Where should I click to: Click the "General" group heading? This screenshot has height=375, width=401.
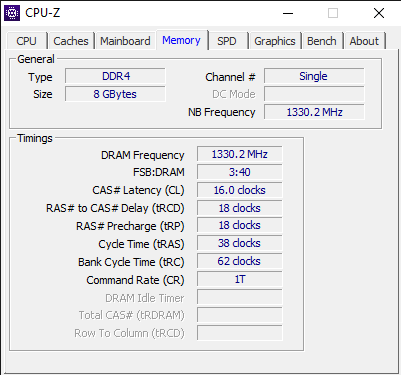(36, 59)
